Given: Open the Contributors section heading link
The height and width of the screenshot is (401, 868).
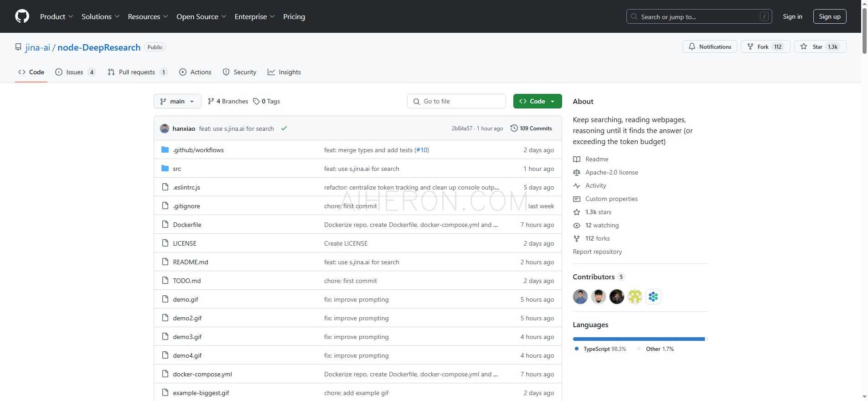Looking at the screenshot, I should 599,277.
